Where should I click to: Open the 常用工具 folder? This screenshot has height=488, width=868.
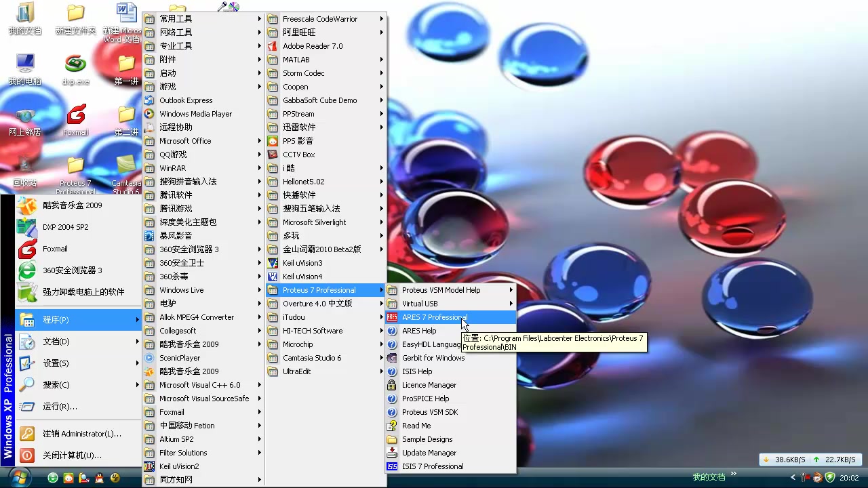[203, 19]
